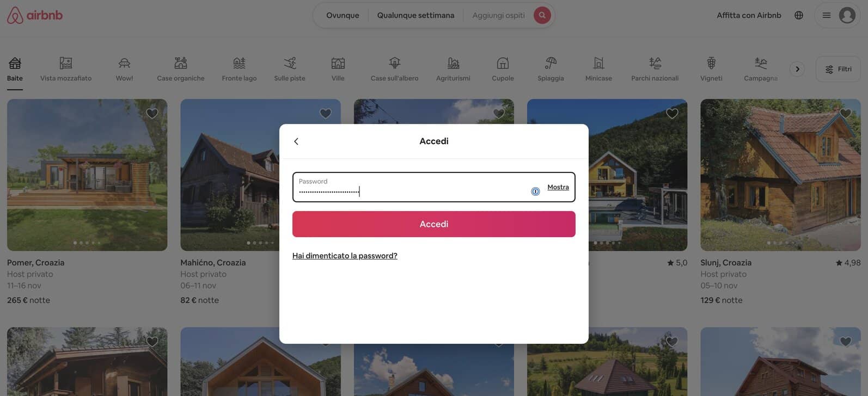Click Aggiungi ospiti in search bar
868x396 pixels.
click(499, 15)
